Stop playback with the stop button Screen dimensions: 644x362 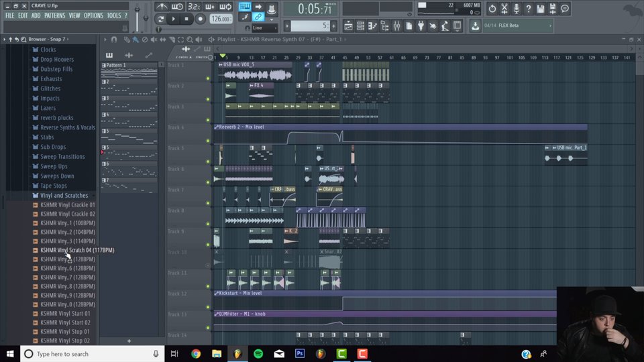pos(186,19)
